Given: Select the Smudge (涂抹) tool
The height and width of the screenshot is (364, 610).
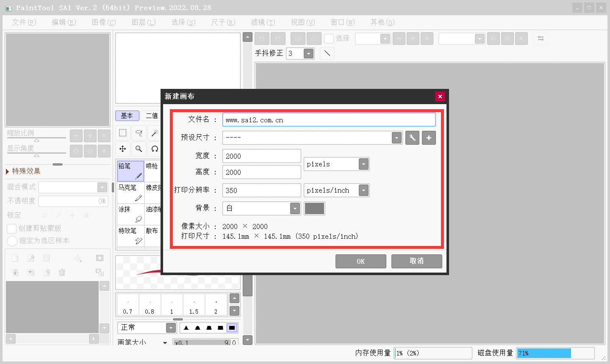Looking at the screenshot, I should [x=130, y=214].
